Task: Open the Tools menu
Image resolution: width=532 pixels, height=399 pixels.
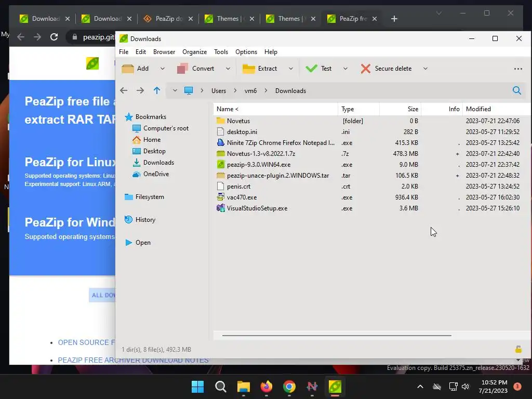Action: (x=221, y=52)
